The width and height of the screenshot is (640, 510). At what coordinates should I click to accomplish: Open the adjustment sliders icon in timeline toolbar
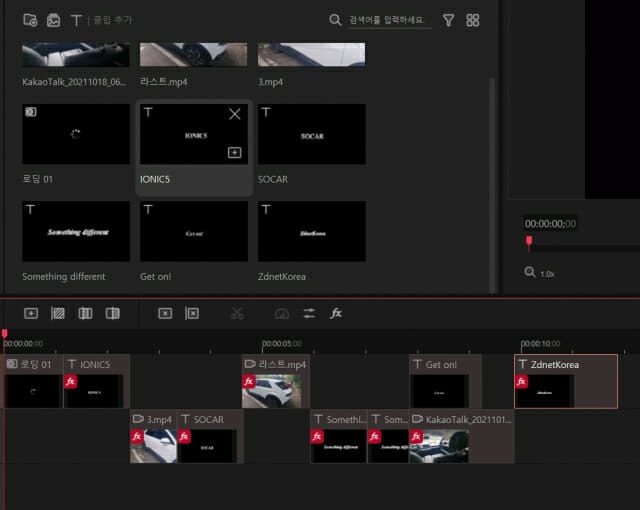tap(309, 313)
